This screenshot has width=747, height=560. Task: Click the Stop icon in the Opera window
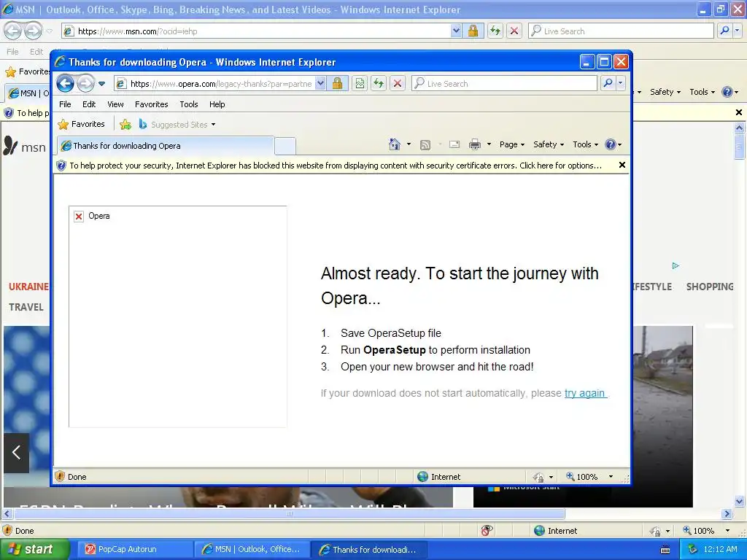pyautogui.click(x=398, y=84)
